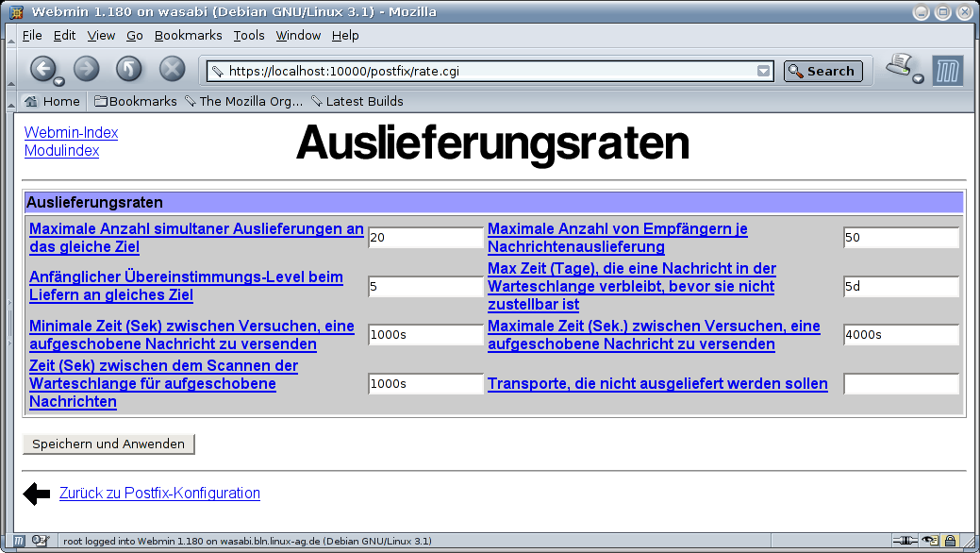
Task: Focus the field containing 4000s
Action: point(901,335)
